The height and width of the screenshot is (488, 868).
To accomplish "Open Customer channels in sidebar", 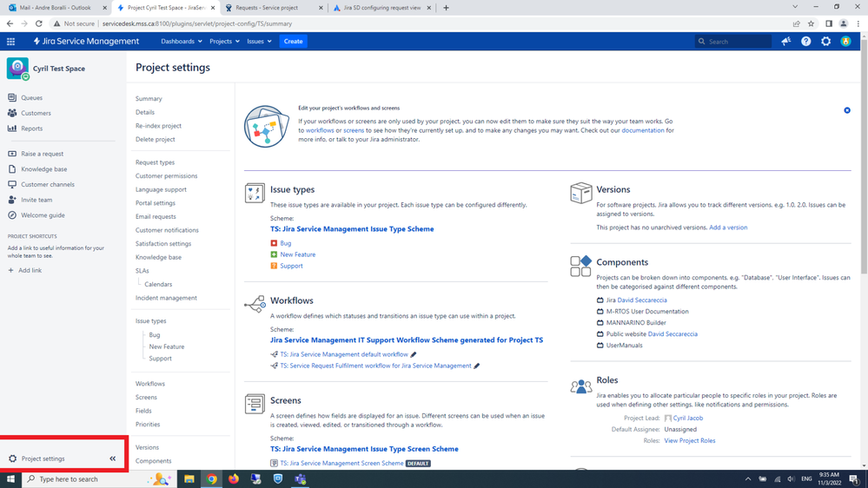I will [x=48, y=185].
